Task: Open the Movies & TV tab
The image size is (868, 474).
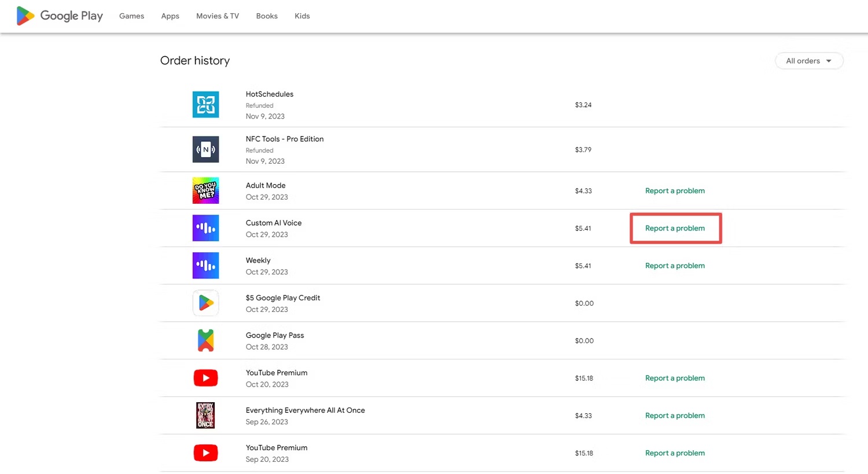Action: [218, 16]
